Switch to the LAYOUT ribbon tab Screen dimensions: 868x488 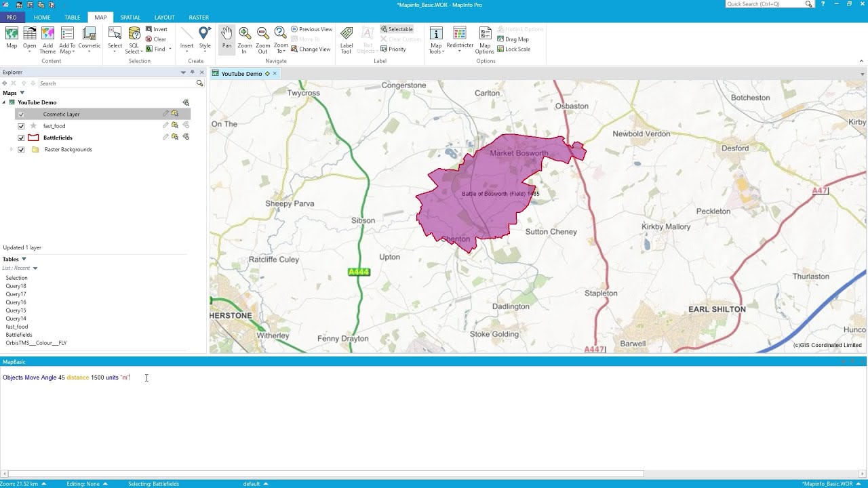164,17
